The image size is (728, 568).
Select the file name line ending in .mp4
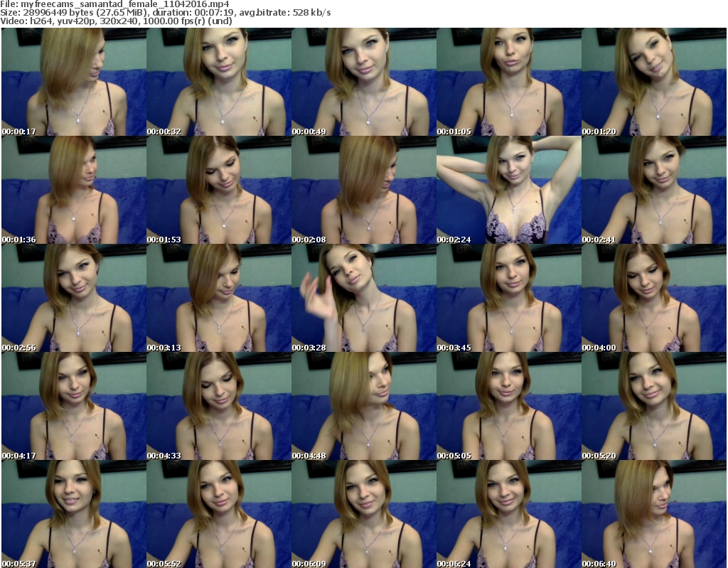point(114,4)
